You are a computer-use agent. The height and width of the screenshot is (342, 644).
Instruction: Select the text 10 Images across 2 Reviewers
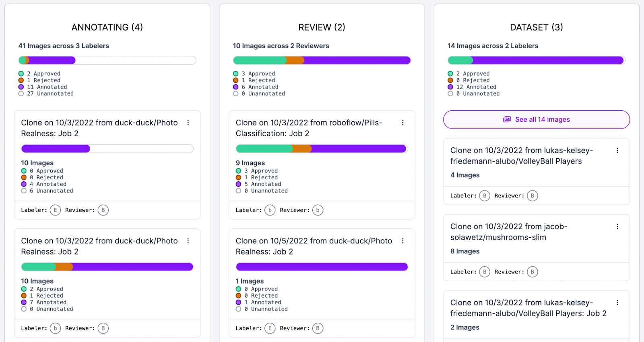click(281, 46)
